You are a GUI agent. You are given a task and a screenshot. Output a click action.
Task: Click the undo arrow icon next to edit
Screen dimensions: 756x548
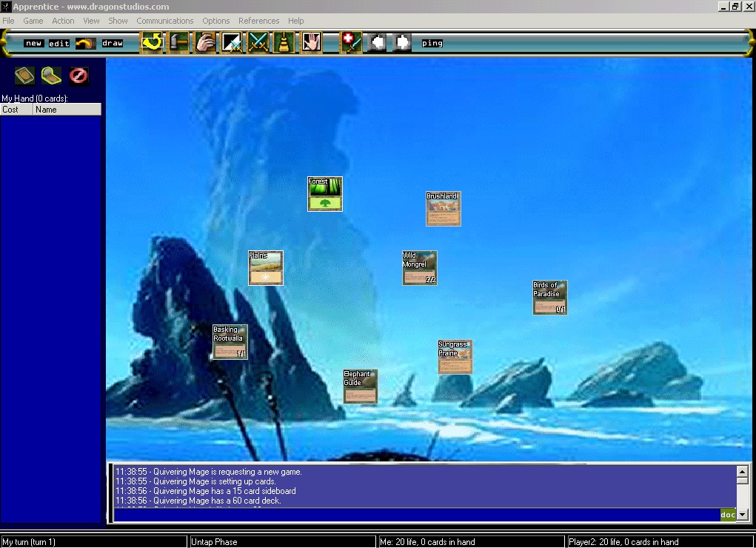86,44
